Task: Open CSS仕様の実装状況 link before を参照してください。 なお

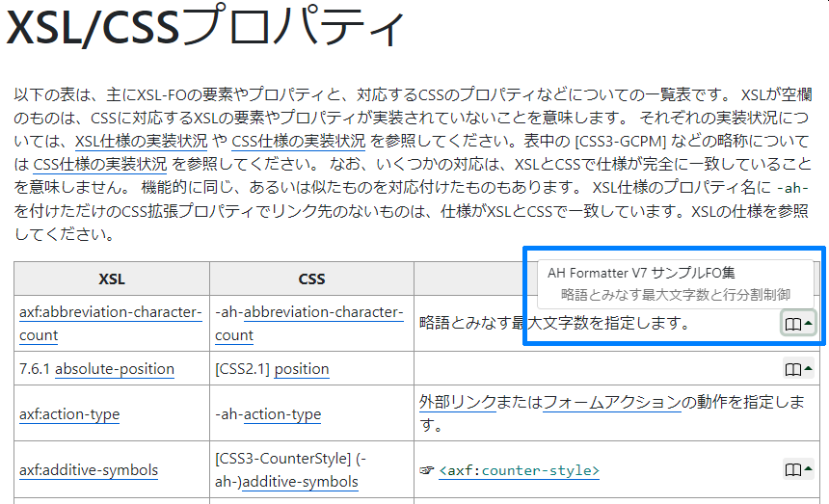Action: click(x=100, y=164)
